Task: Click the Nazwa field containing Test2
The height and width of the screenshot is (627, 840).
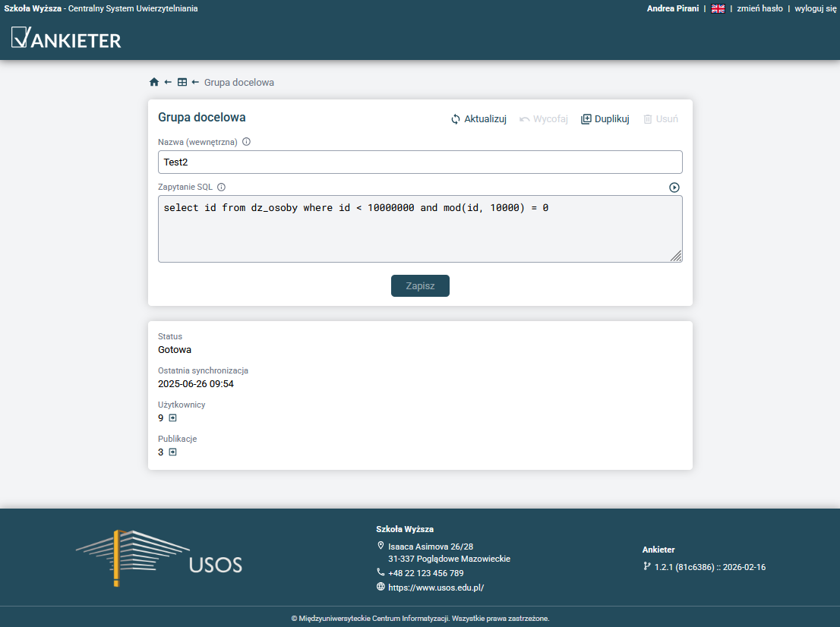Action: (x=420, y=162)
